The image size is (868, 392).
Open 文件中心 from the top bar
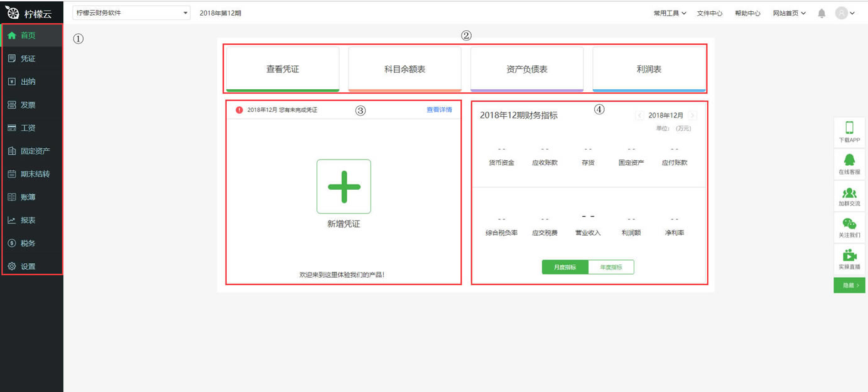(x=708, y=12)
